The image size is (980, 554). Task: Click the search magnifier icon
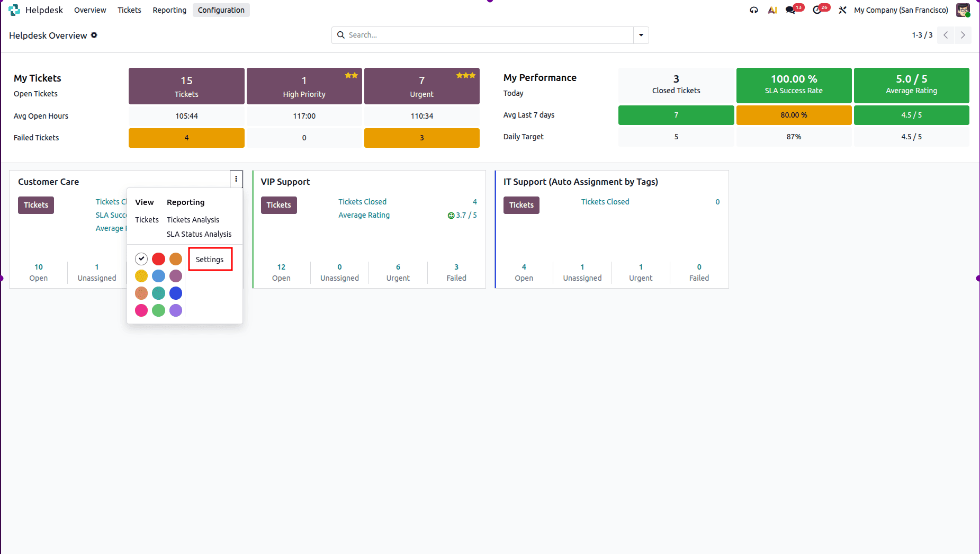pos(341,35)
